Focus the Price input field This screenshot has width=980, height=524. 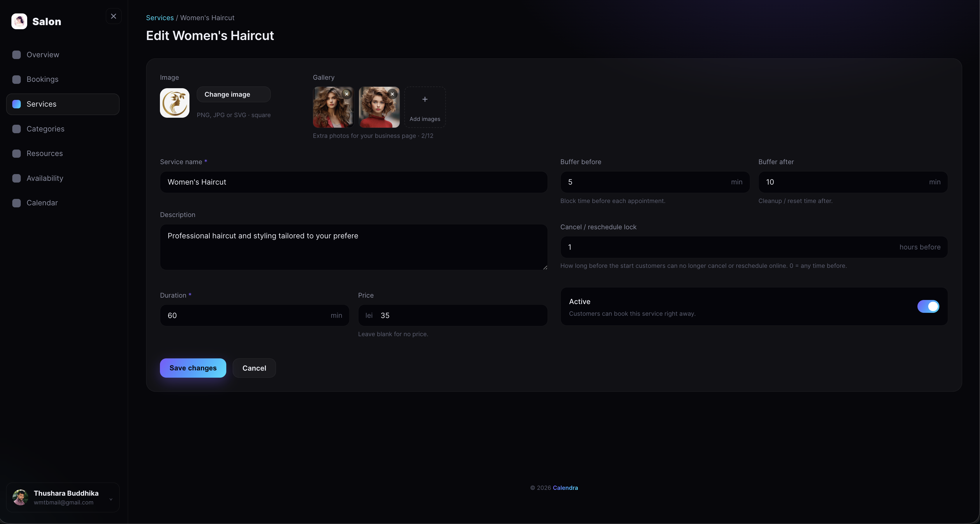(x=453, y=315)
